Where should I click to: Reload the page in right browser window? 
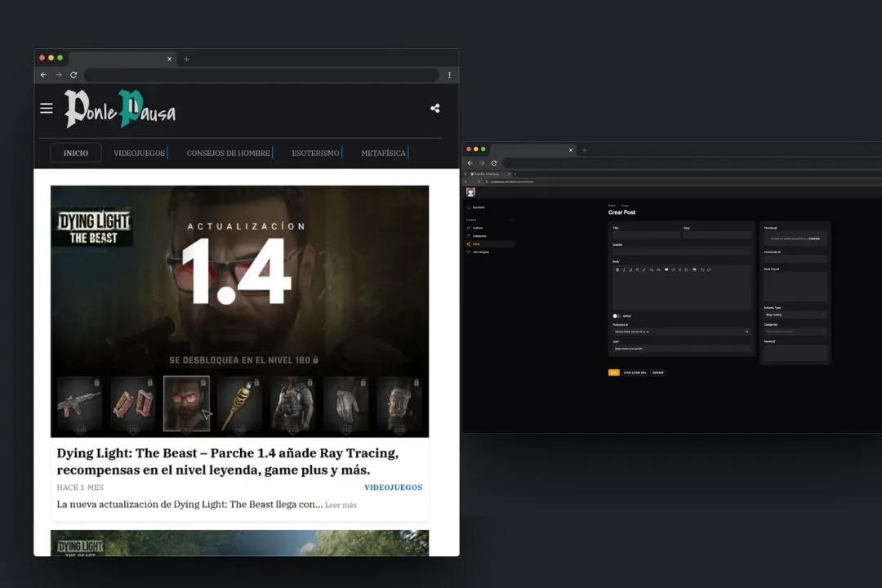(x=494, y=163)
